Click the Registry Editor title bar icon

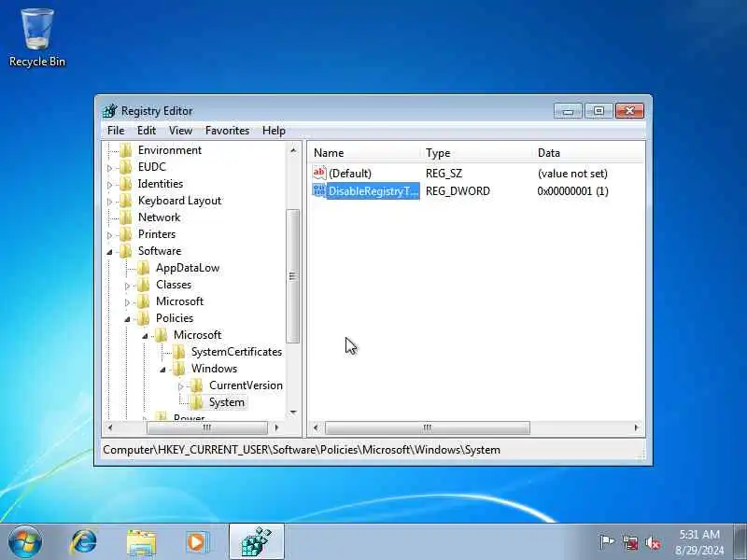click(x=109, y=111)
